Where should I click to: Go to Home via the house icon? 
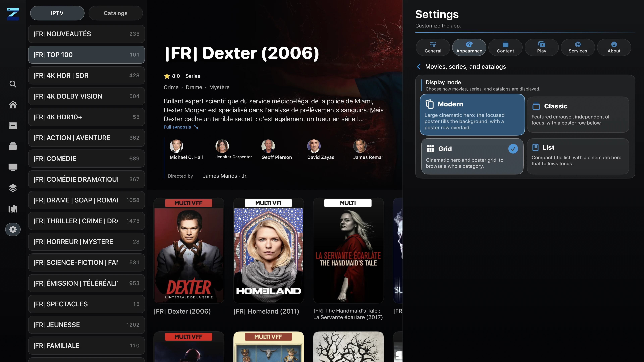(x=13, y=105)
